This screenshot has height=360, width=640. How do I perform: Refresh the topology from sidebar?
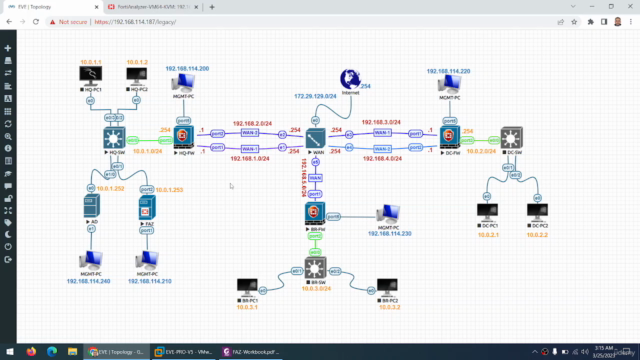point(8,124)
